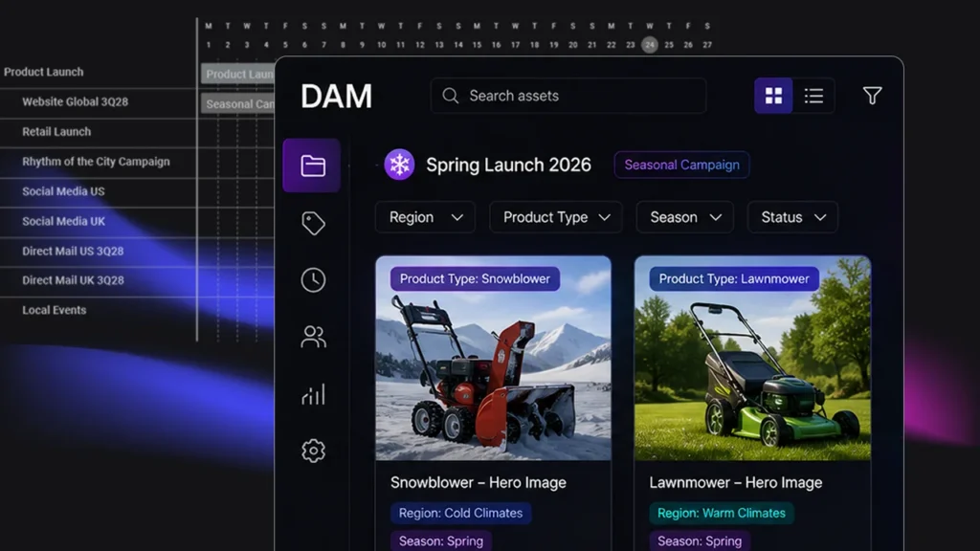The image size is (980, 551).
Task: Click the Snowblower – Hero Image title
Action: pos(479,482)
